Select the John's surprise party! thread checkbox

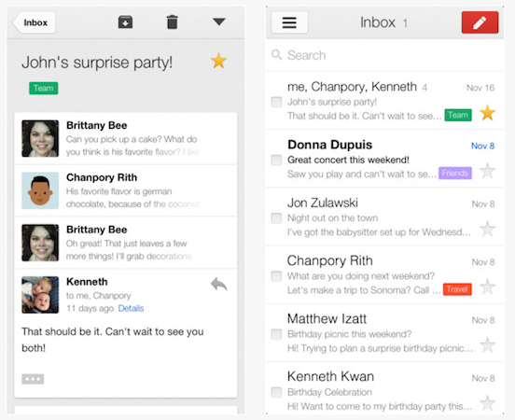276,102
